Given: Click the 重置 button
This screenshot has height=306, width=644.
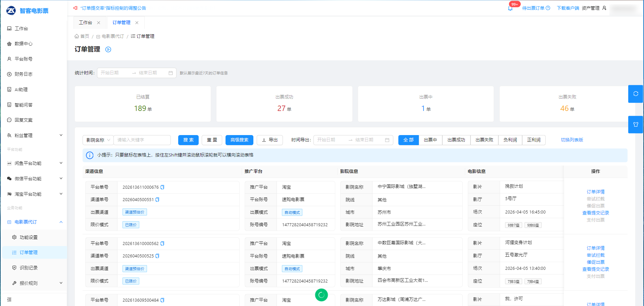Looking at the screenshot, I should pos(212,140).
